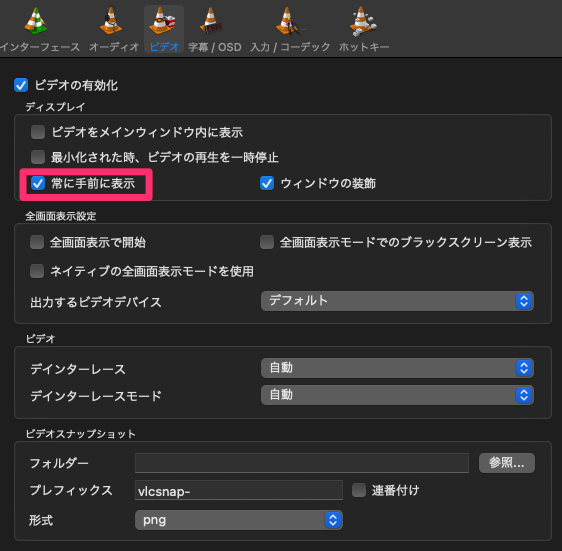Switch to the ホットキー tab label

coord(364,47)
